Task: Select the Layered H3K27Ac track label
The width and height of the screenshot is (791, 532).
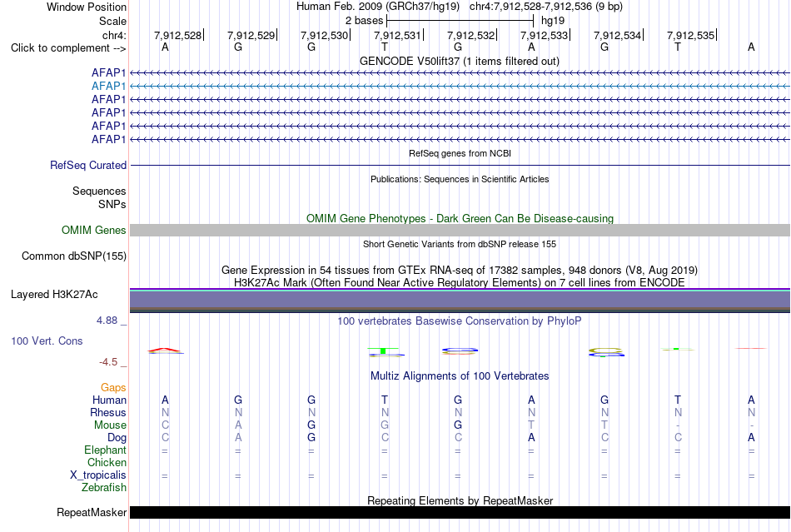Action: (54, 295)
